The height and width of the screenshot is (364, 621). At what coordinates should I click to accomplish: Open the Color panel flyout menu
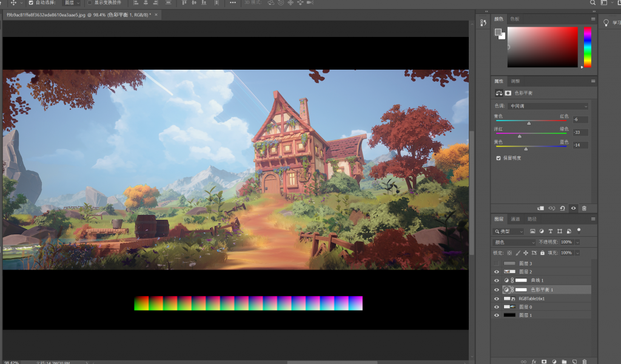[593, 19]
